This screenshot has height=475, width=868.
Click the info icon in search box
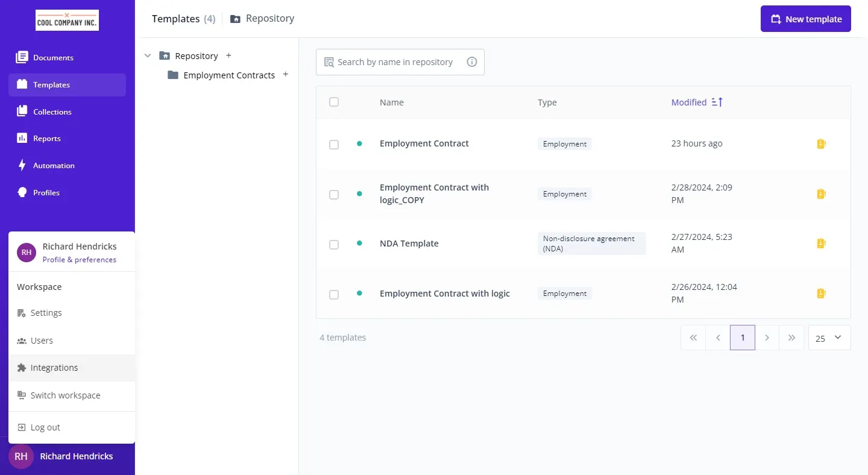(x=472, y=62)
